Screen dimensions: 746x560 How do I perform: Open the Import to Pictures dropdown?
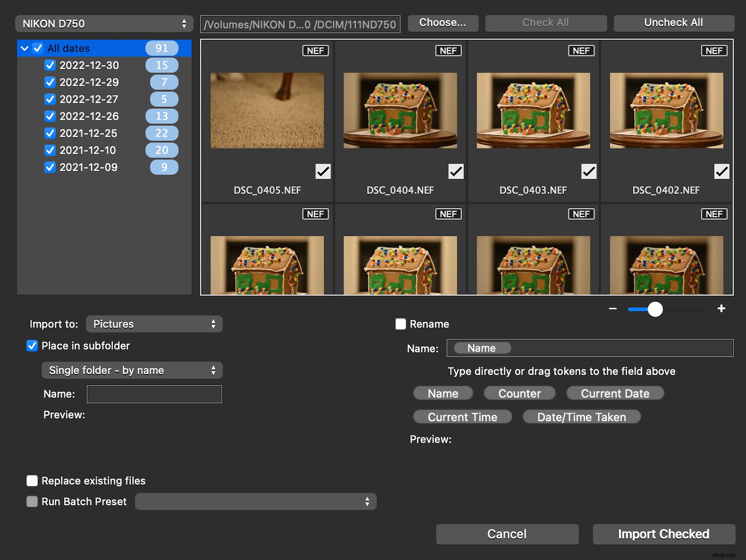click(x=154, y=324)
